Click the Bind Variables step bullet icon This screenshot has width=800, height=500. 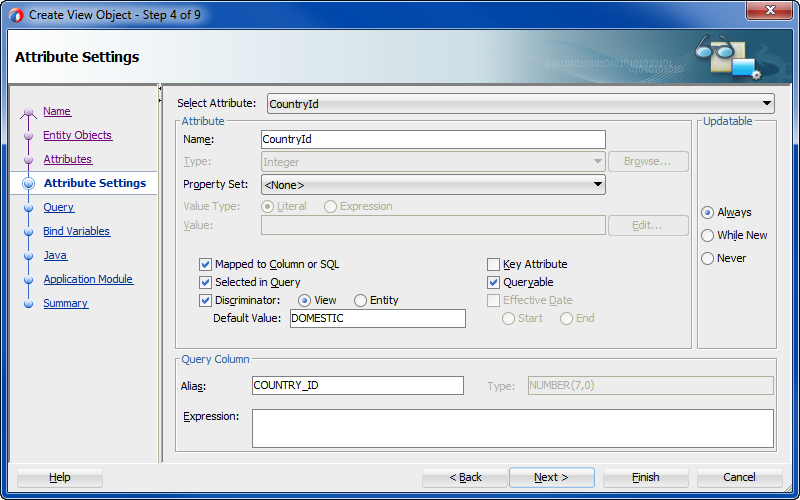point(29,232)
